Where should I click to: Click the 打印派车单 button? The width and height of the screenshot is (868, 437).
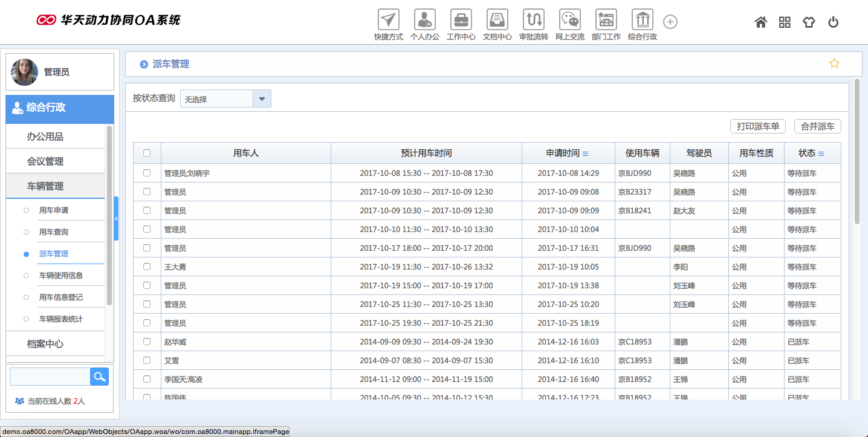(x=758, y=126)
